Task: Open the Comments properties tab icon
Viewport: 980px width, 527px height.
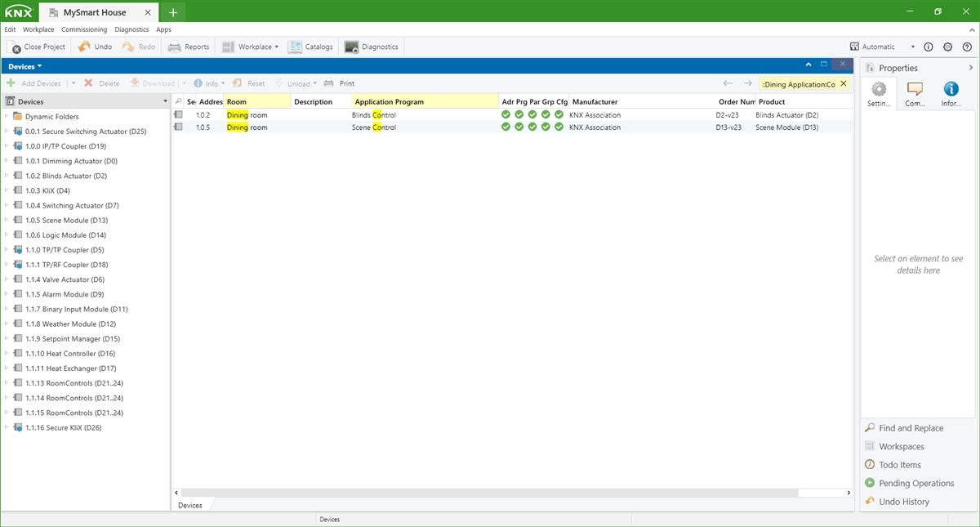Action: [915, 90]
